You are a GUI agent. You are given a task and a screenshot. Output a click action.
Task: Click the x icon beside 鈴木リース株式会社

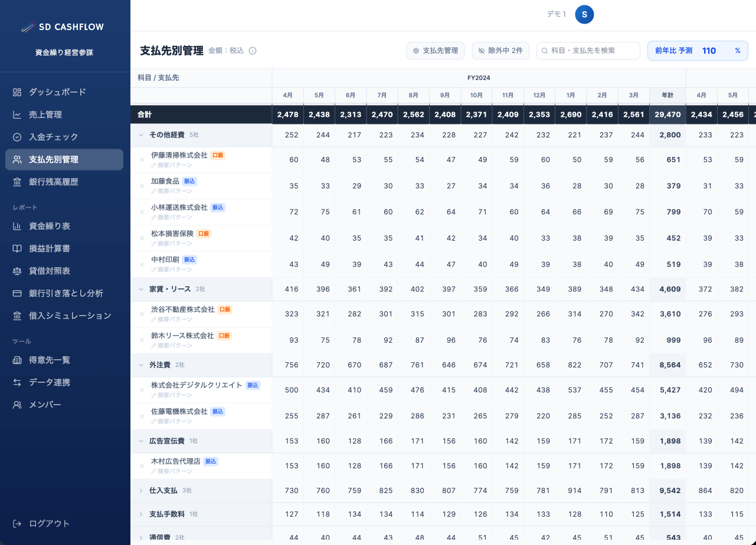[x=142, y=340]
